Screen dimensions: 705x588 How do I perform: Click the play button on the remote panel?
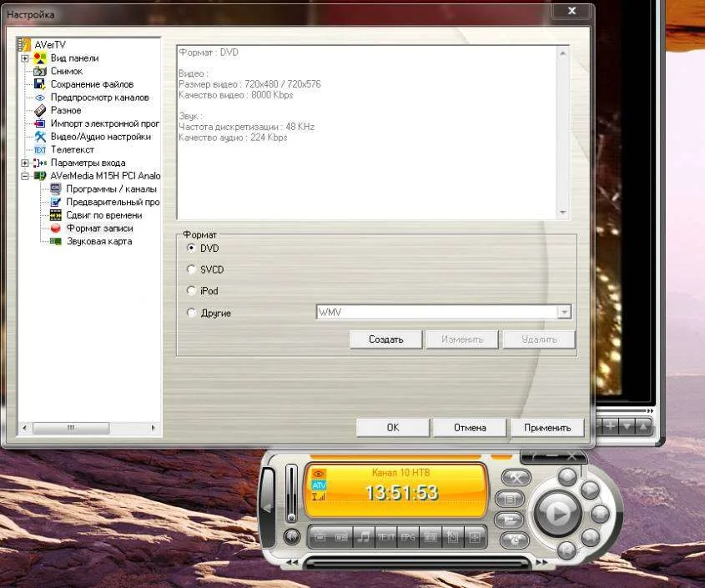click(556, 512)
